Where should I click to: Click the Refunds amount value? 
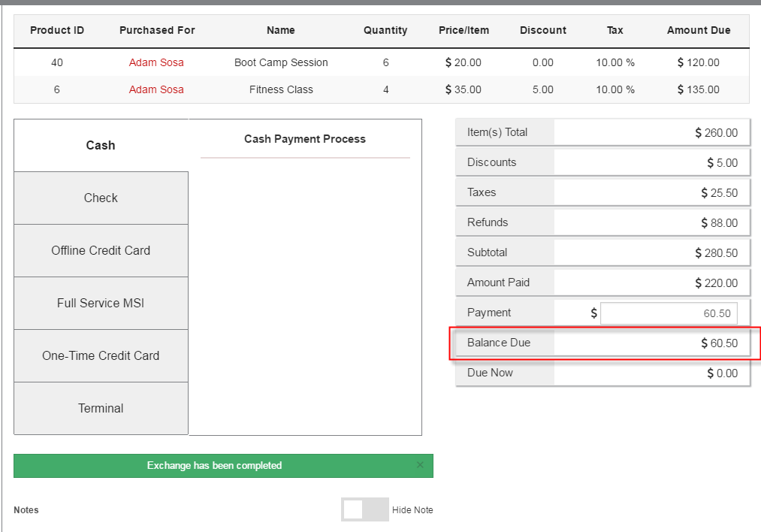tap(719, 223)
